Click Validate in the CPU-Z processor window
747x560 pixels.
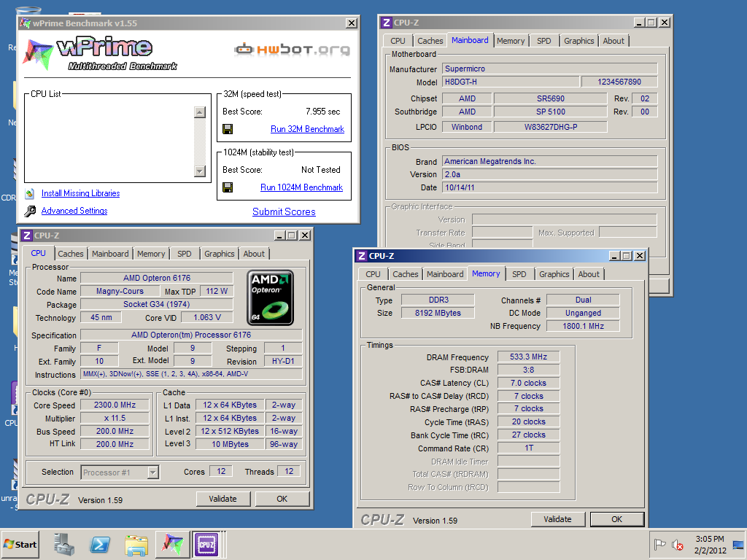tap(223, 499)
